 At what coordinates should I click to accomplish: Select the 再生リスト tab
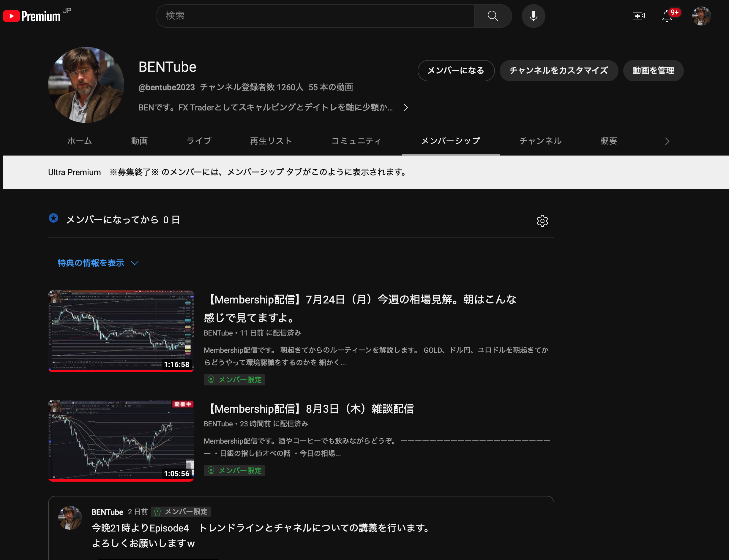pos(271,141)
